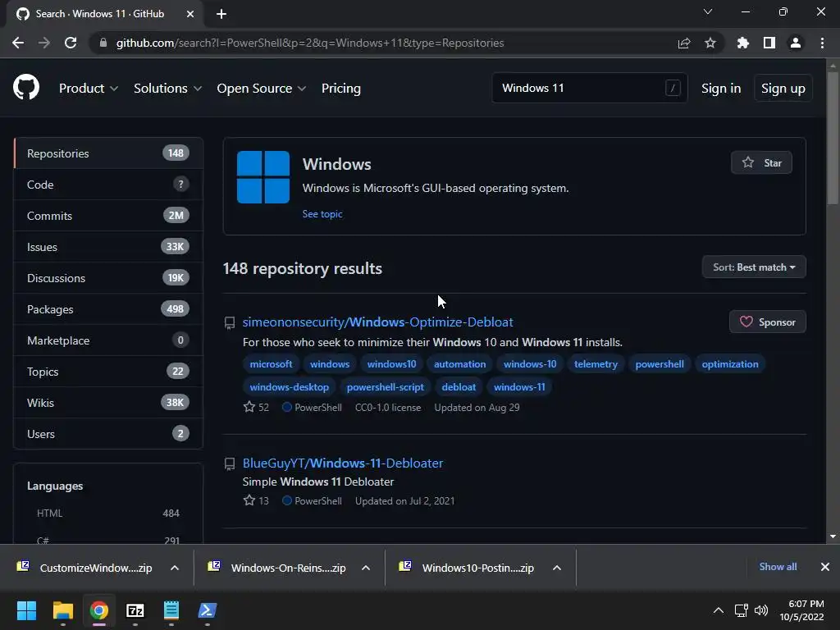Open the Pricing page link

point(340,89)
